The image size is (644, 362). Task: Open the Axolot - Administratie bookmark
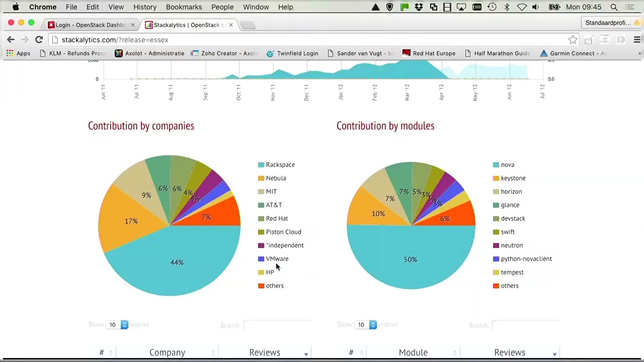[149, 53]
